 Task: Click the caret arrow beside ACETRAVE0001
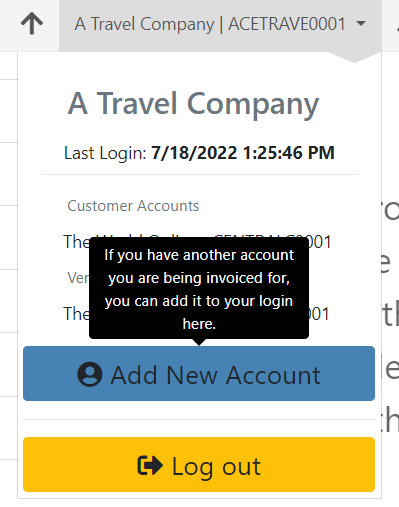[361, 24]
